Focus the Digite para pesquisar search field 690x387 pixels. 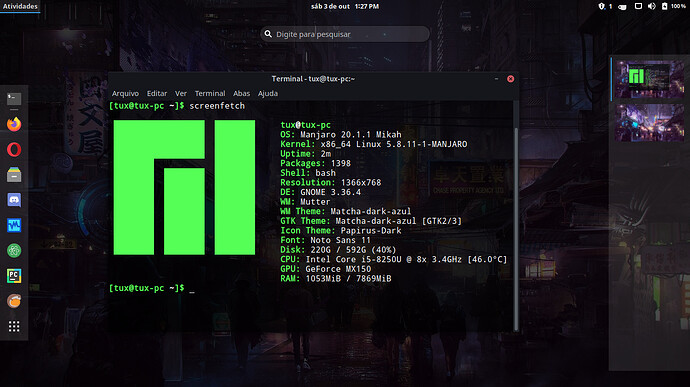(345, 34)
